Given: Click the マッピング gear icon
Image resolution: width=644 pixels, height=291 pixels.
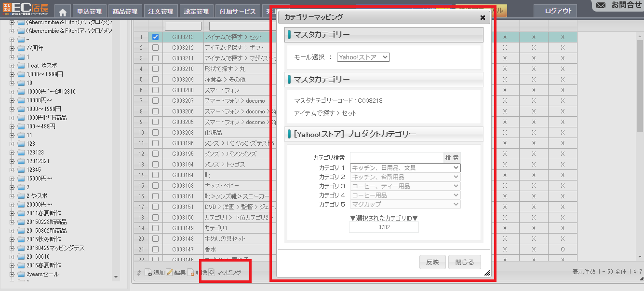Looking at the screenshot, I should point(212,273).
